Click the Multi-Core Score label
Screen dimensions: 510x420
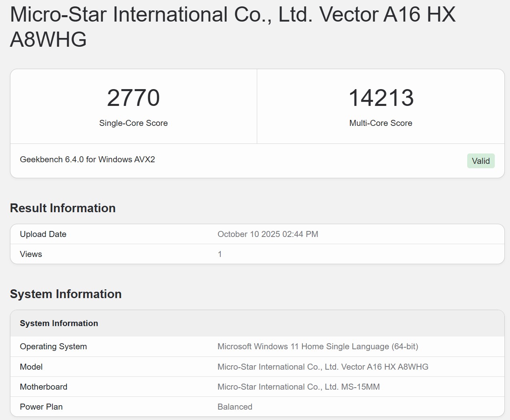(380, 123)
